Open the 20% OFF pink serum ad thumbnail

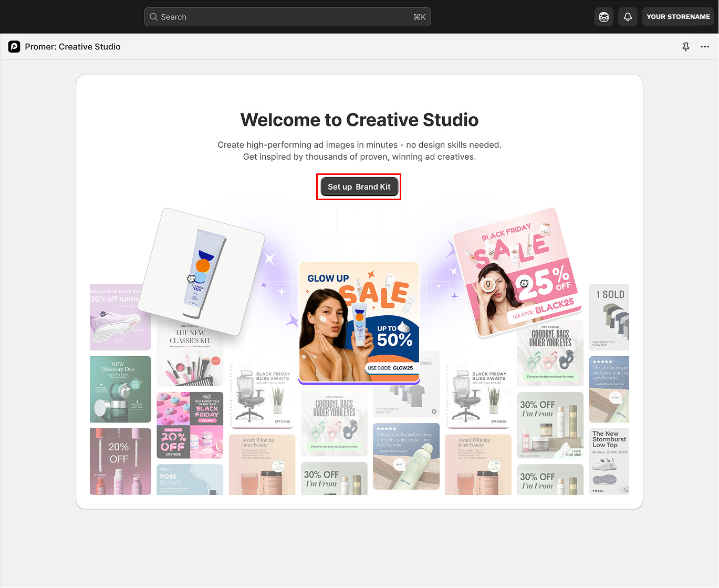pos(120,461)
